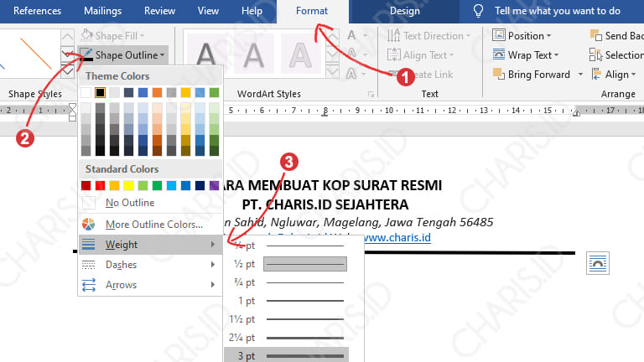Click the PT. CHARIS.ID SEJAHTERA heading text

tap(325, 204)
